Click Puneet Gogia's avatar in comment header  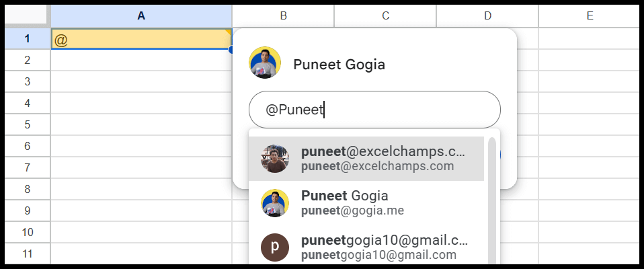(265, 63)
